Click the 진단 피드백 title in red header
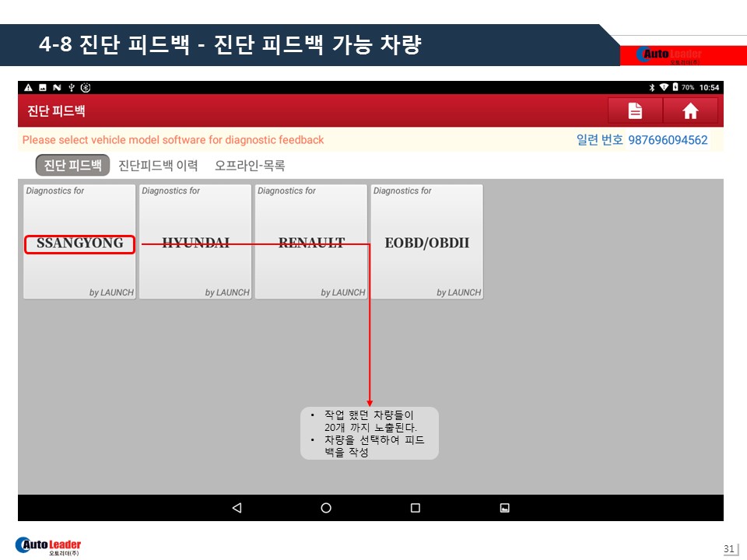The width and height of the screenshot is (747, 560). coord(56,111)
